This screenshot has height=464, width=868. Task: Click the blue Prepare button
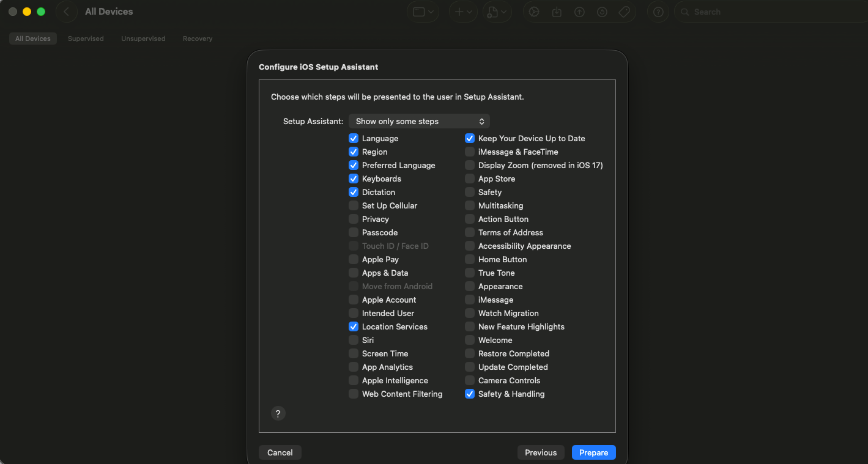tap(593, 452)
